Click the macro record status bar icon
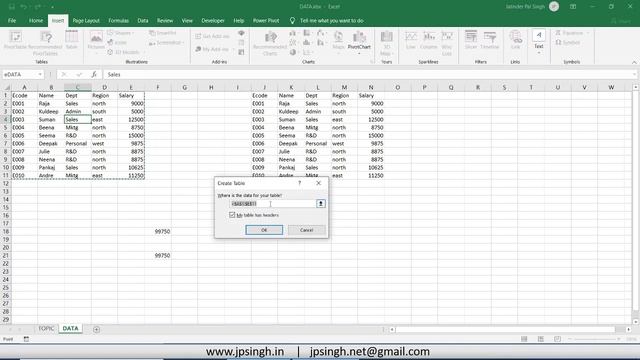Viewport: 640px width, 360px height. (26, 339)
